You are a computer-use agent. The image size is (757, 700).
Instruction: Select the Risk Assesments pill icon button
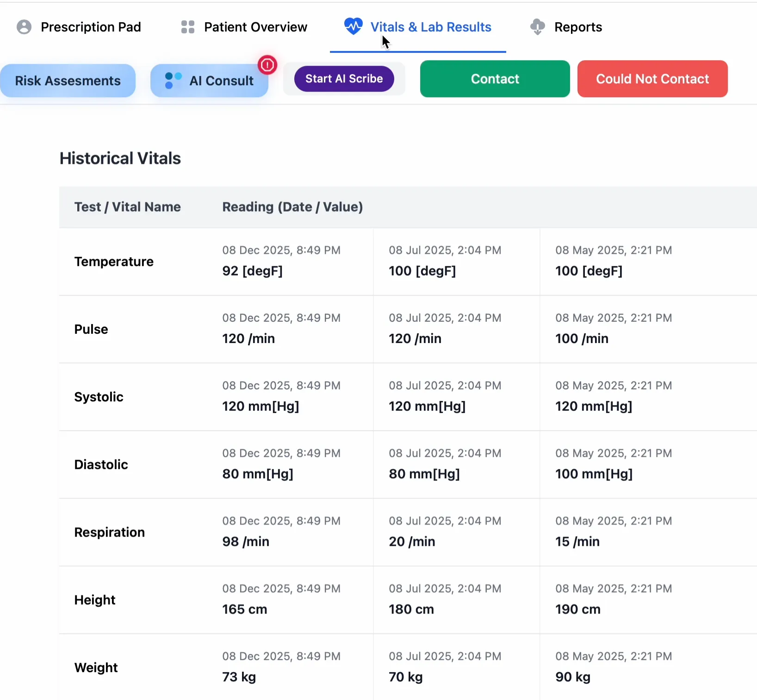(68, 80)
